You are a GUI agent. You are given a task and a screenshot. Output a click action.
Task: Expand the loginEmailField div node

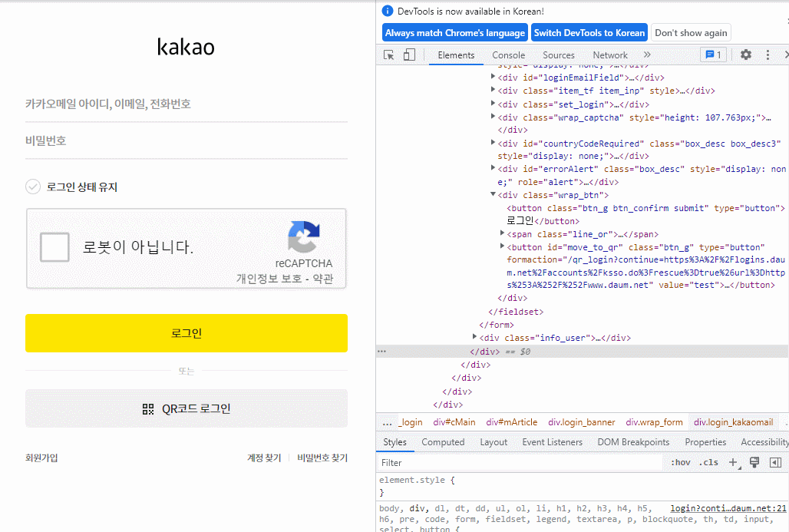point(493,77)
